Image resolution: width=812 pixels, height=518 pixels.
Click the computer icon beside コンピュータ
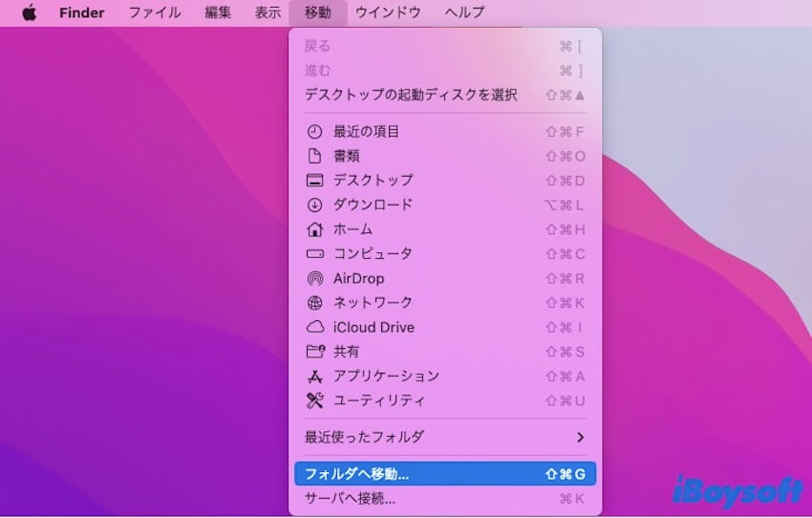[315, 254]
